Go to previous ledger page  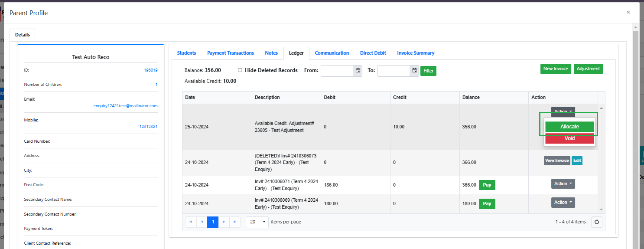[x=202, y=222]
